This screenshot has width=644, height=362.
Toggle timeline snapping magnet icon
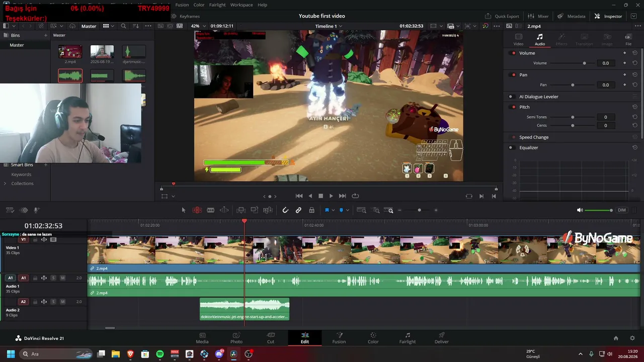click(285, 210)
